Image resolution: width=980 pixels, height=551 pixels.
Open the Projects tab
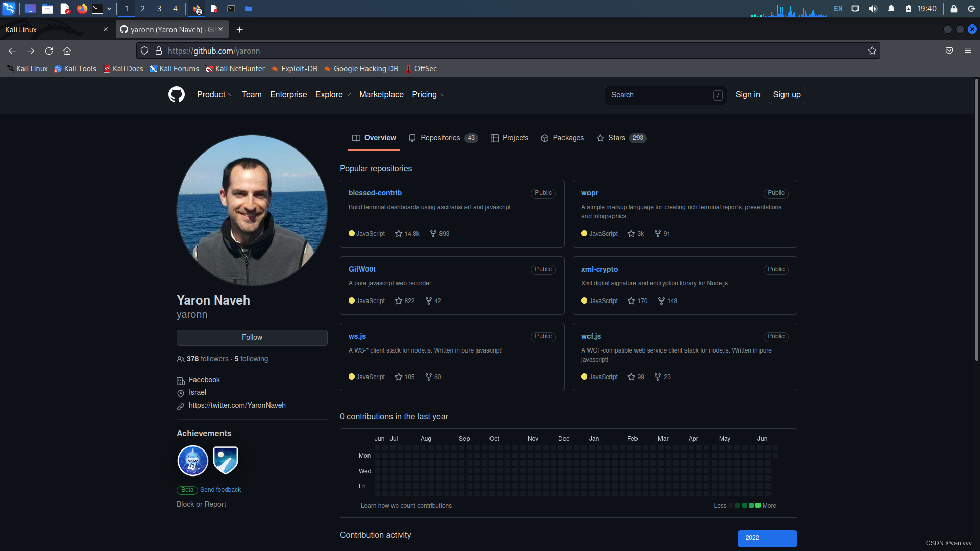coord(509,138)
